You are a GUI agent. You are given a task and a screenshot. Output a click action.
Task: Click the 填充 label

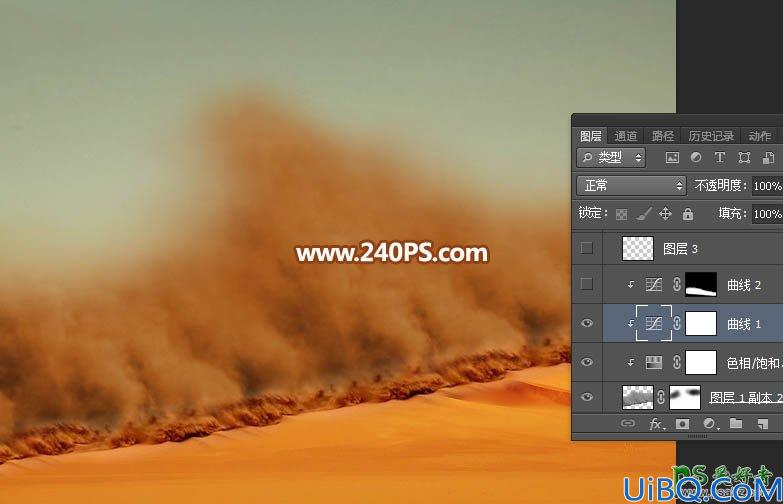click(732, 213)
